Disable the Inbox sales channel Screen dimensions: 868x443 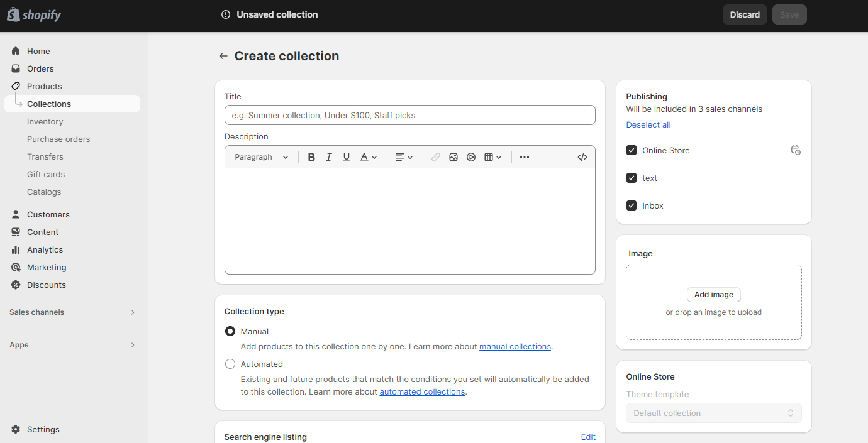coord(631,205)
